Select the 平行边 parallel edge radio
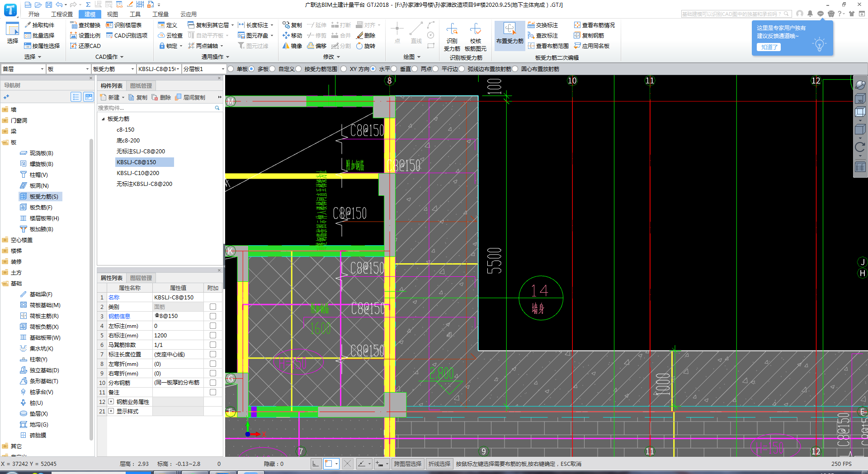This screenshot has height=474, width=868. (x=435, y=69)
